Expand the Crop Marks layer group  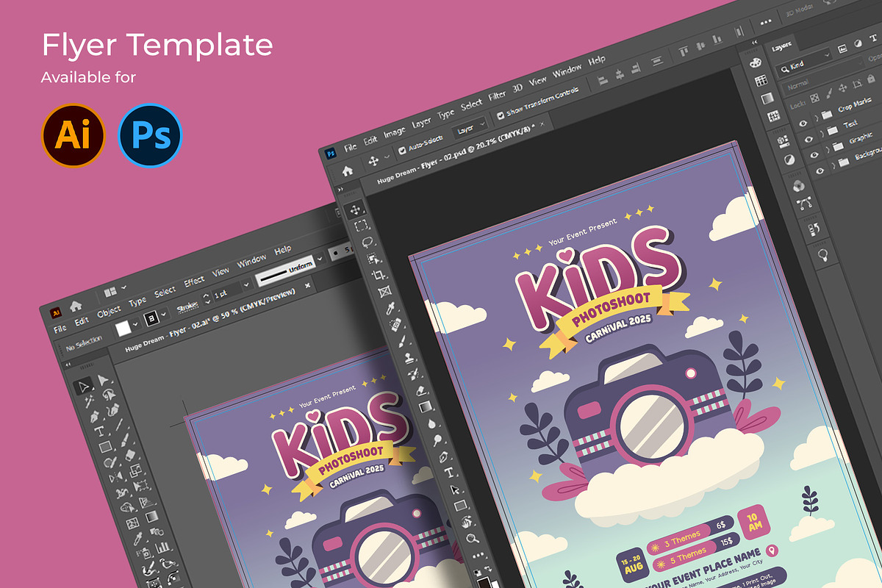pos(816,118)
